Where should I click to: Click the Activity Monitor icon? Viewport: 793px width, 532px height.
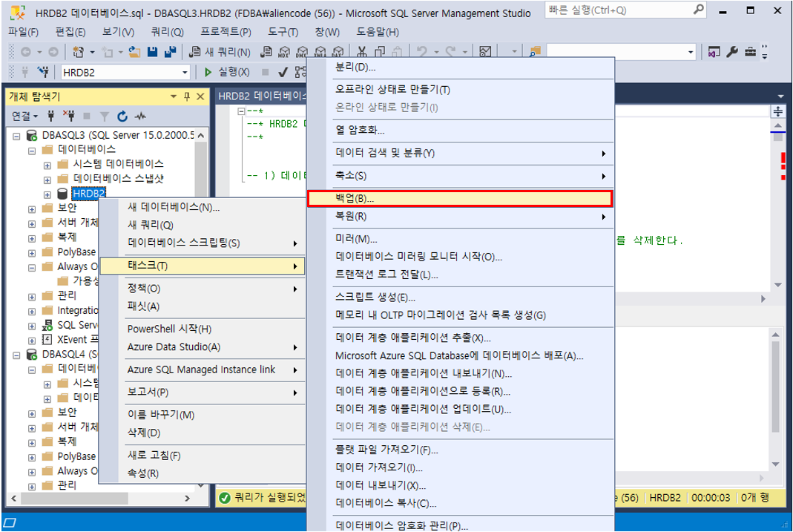(x=485, y=52)
